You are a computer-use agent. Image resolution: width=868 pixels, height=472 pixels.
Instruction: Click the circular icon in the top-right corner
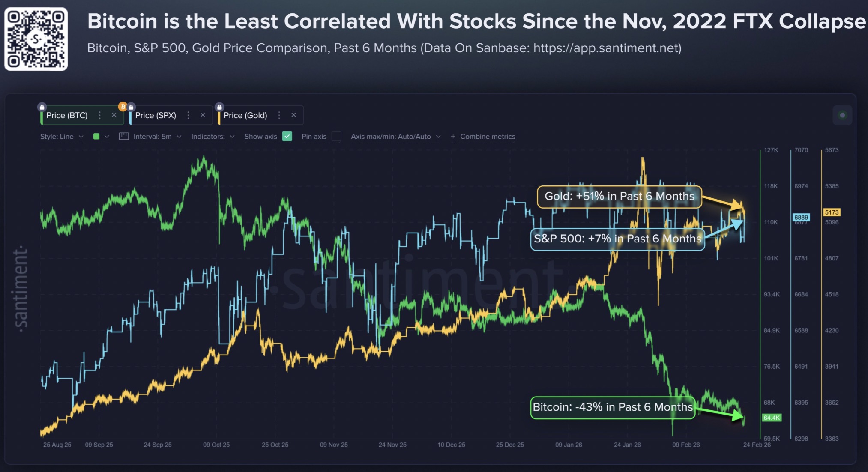[x=842, y=115]
